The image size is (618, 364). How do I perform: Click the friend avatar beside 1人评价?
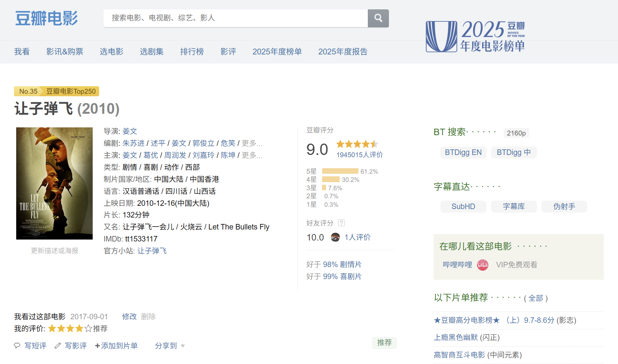[335, 237]
